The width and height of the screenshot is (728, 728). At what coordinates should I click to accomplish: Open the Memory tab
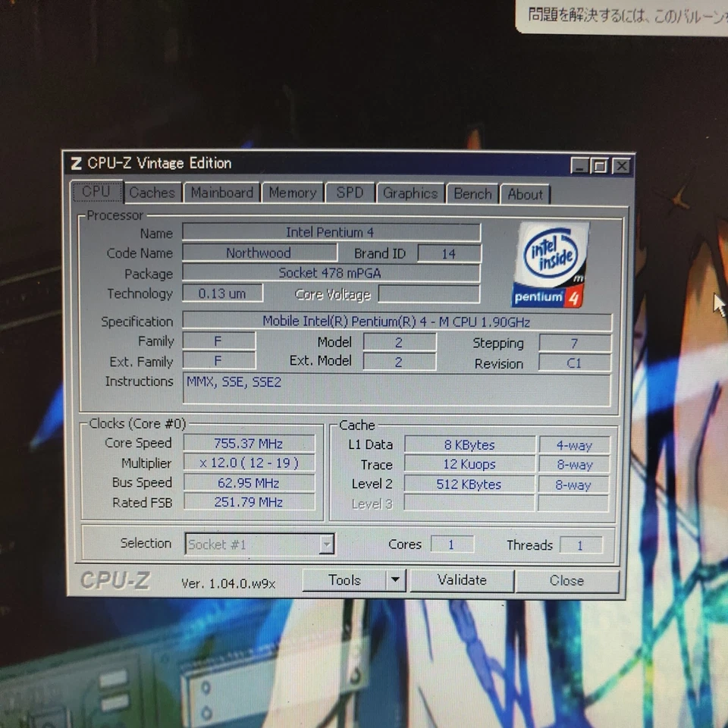click(x=293, y=193)
